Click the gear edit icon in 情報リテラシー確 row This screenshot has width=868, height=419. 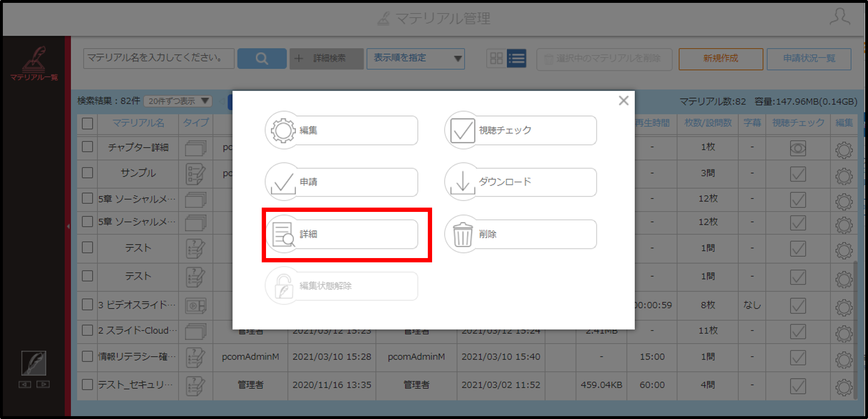pos(844,359)
